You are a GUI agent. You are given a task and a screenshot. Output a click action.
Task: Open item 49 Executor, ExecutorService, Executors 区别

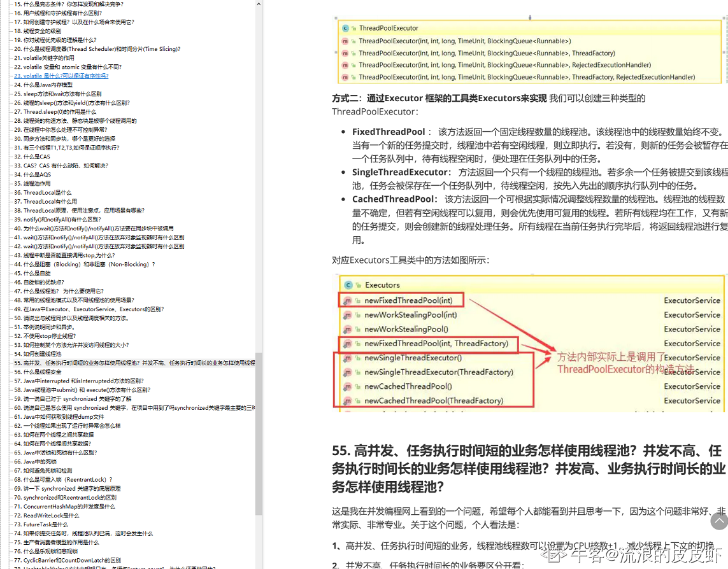pos(89,309)
